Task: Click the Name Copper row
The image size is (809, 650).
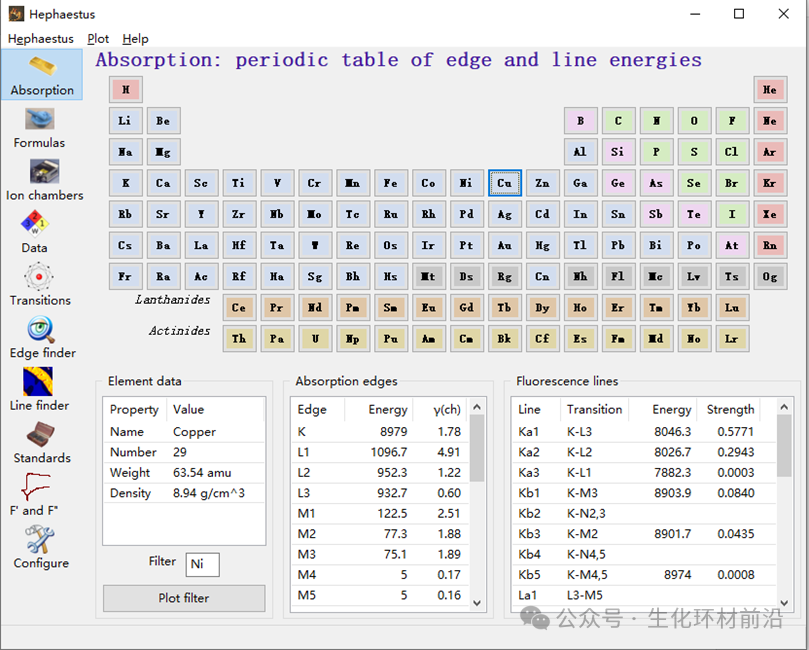Action: coord(184,432)
